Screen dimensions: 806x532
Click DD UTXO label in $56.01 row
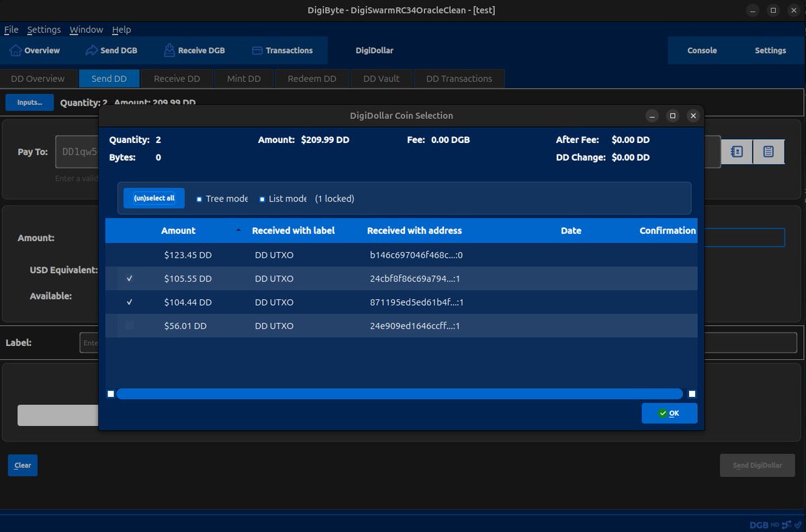pos(274,326)
